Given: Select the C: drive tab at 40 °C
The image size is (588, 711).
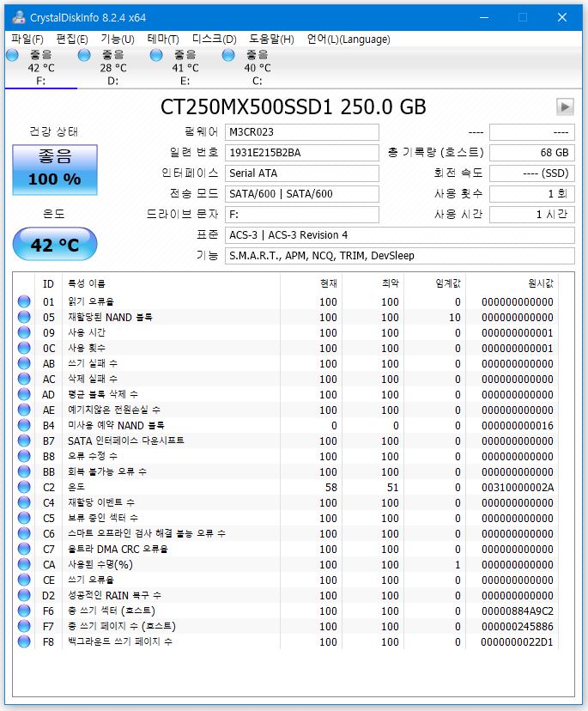Looking at the screenshot, I should pyautogui.click(x=257, y=68).
